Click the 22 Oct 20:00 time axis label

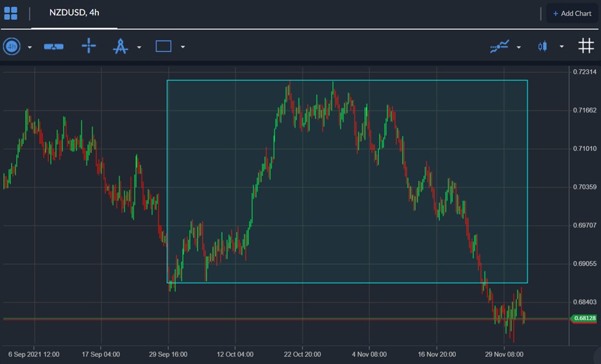point(302,354)
